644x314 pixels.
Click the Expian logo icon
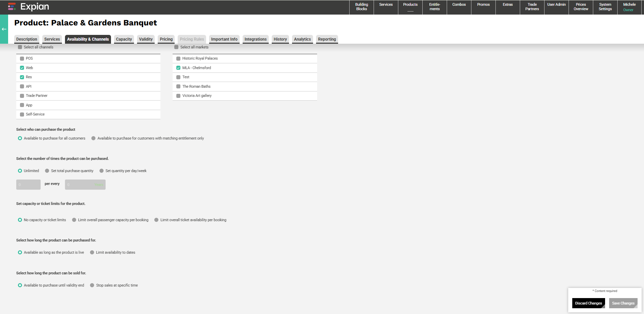[12, 6]
